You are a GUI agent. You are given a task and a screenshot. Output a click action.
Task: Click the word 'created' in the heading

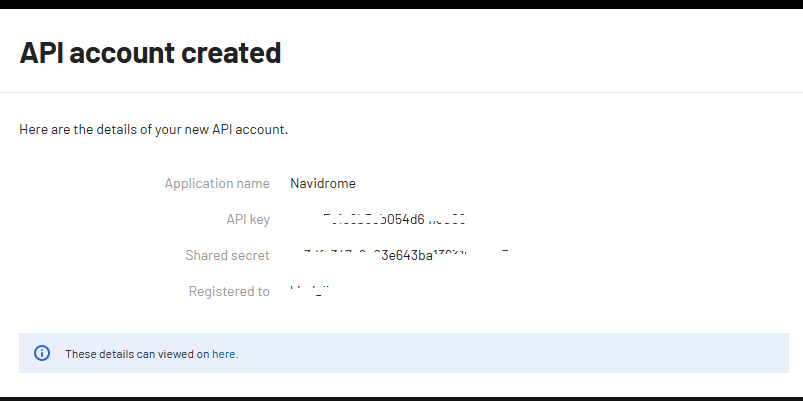232,53
